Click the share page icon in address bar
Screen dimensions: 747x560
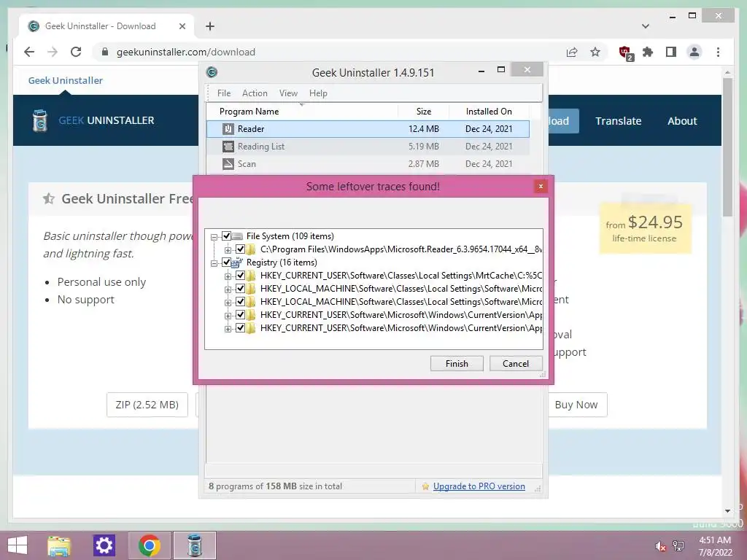pos(572,52)
